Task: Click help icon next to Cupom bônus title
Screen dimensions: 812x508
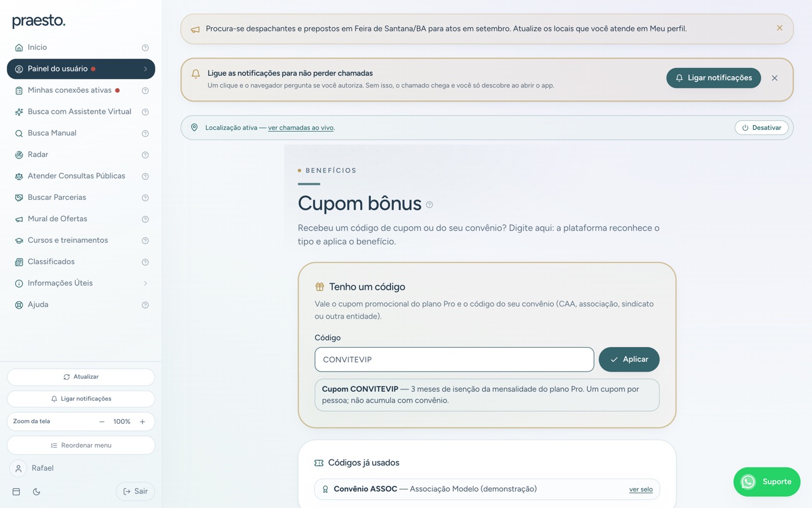Action: tap(429, 205)
